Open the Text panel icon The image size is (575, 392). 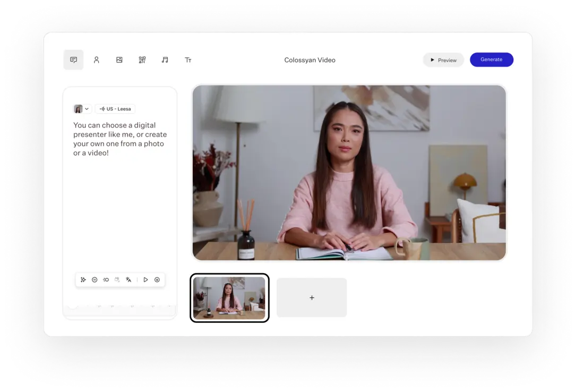(x=188, y=59)
